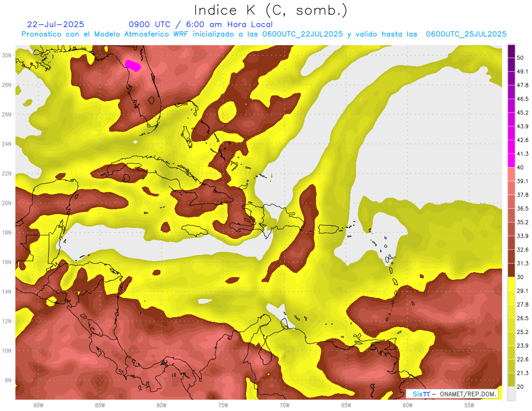The height and width of the screenshot is (411, 532).
Task: Pick the bright yellow 29.1–30 colorbar segment
Action: (x=512, y=284)
